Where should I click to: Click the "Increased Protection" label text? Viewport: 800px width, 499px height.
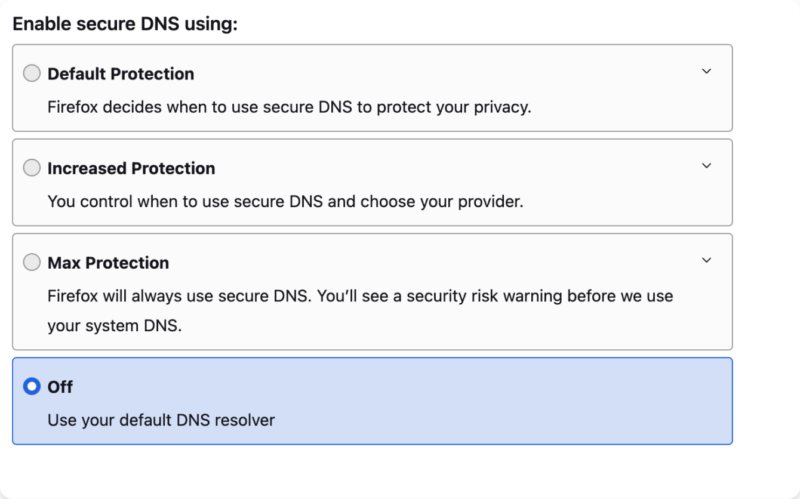(131, 168)
